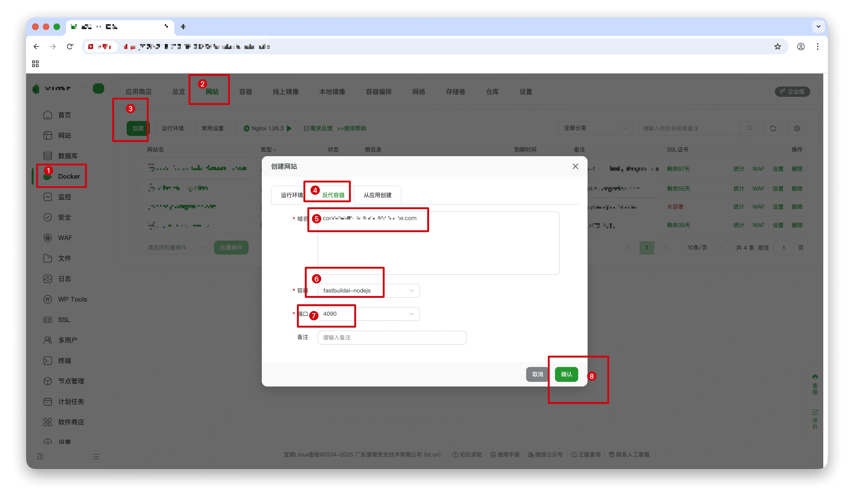The width and height of the screenshot is (854, 504).
Task: Check the checkbox next to the batch action selector
Action: pos(134,248)
